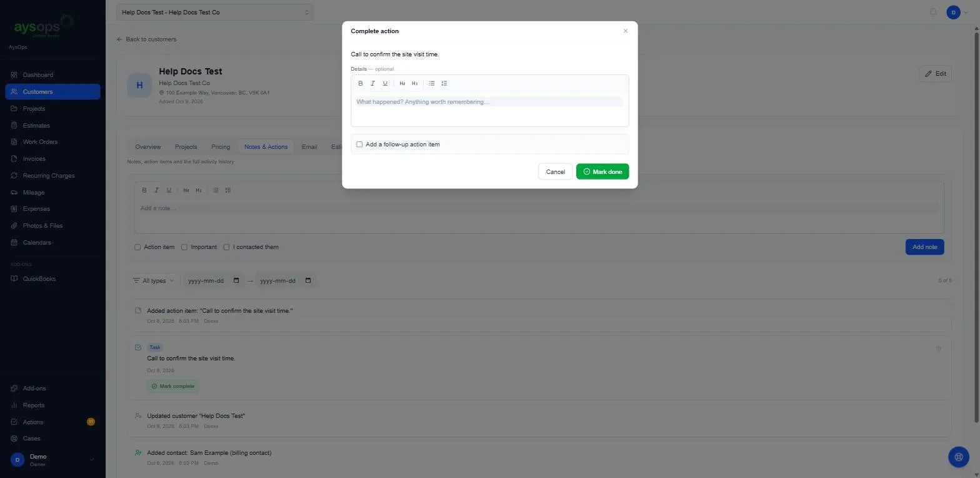Click Italic in note editor toolbar
Viewport: 980px width, 478px height.
[x=156, y=190]
